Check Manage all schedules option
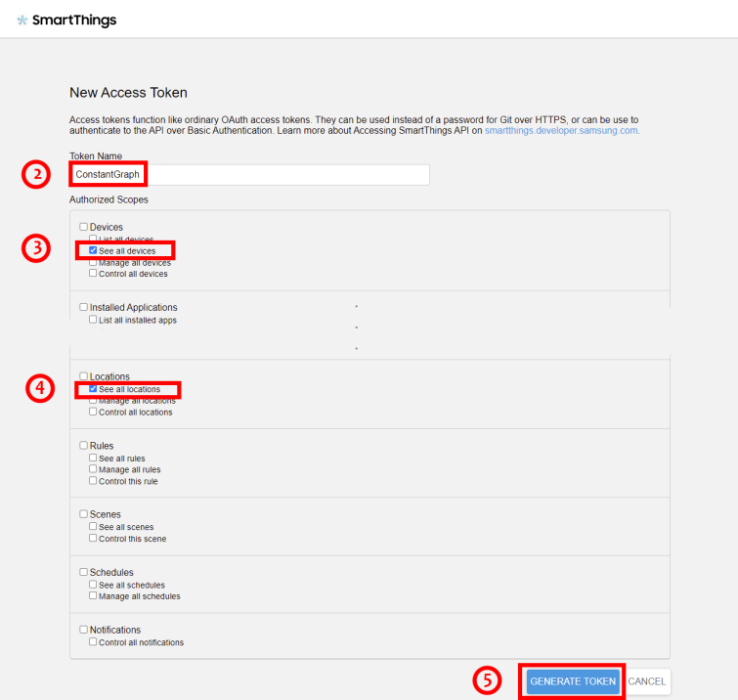Viewport: 738px width, 700px height. click(93, 595)
